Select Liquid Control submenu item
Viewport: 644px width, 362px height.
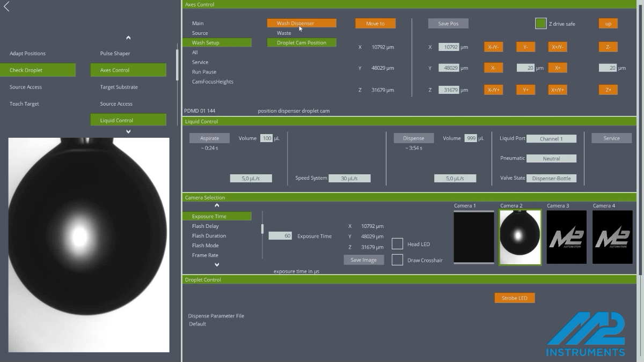tap(128, 120)
